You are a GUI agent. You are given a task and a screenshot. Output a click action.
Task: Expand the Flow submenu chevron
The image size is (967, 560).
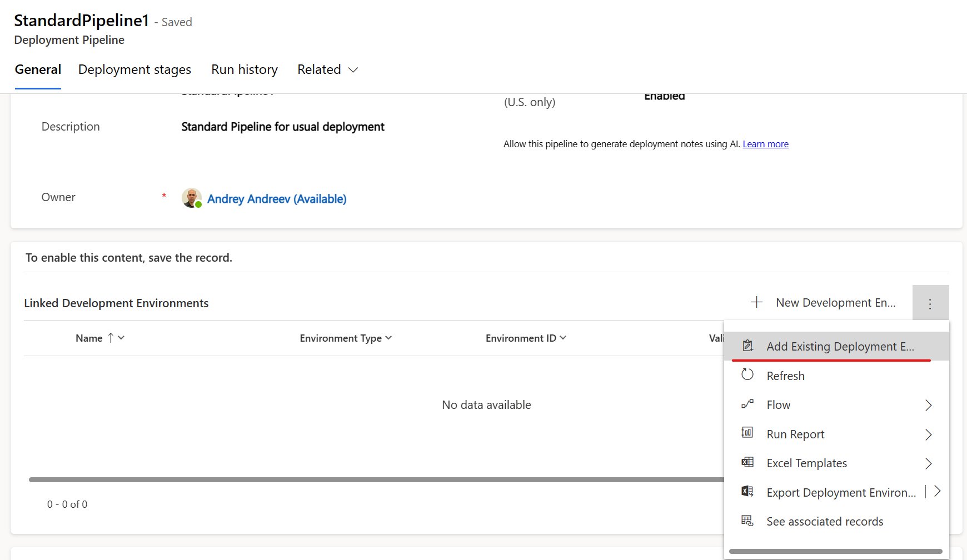point(928,405)
